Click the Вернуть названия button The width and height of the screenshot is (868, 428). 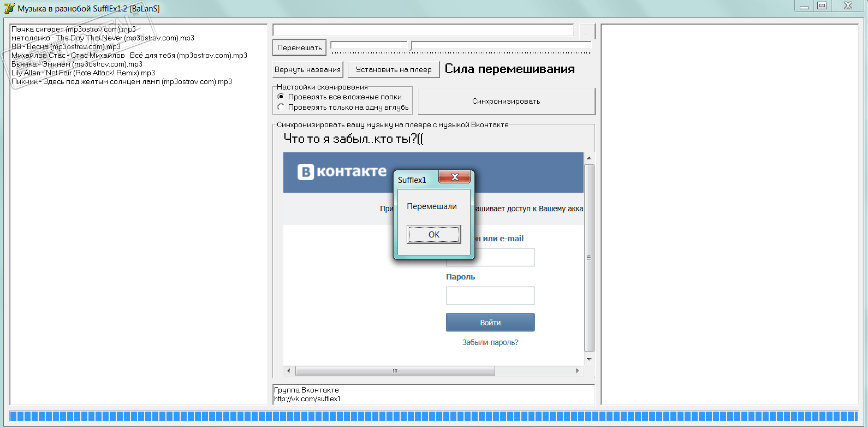coord(308,69)
